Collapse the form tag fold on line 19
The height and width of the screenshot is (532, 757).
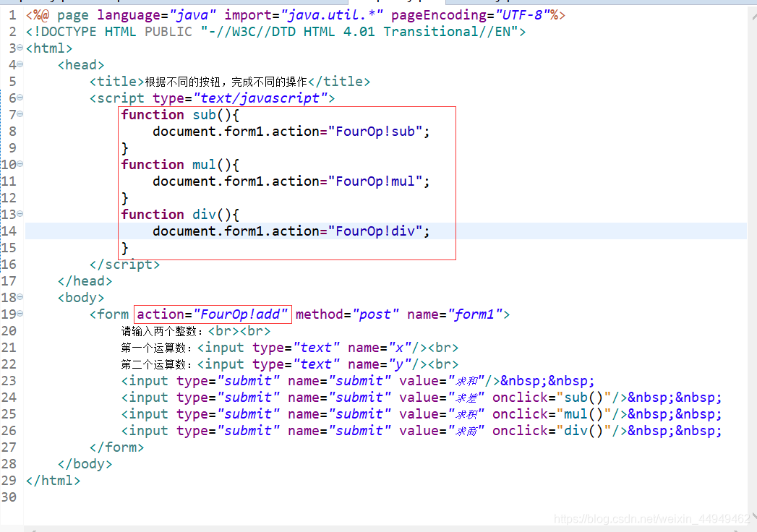pyautogui.click(x=20, y=313)
